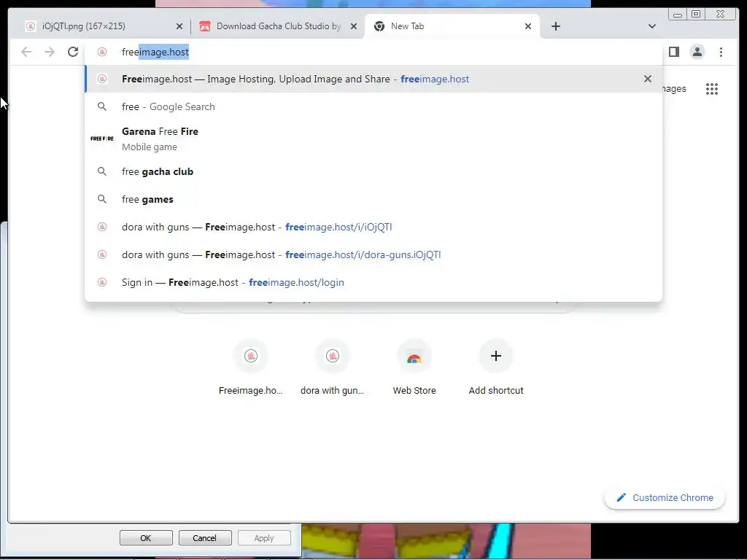
Task: Click the Add shortcut plus tile
Action: (x=496, y=367)
